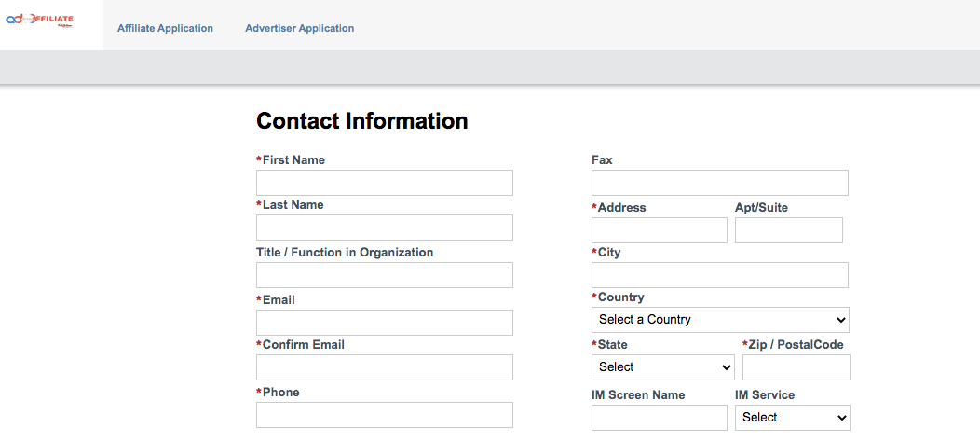
Task: Focus the IM Screen Name field
Action: click(659, 418)
